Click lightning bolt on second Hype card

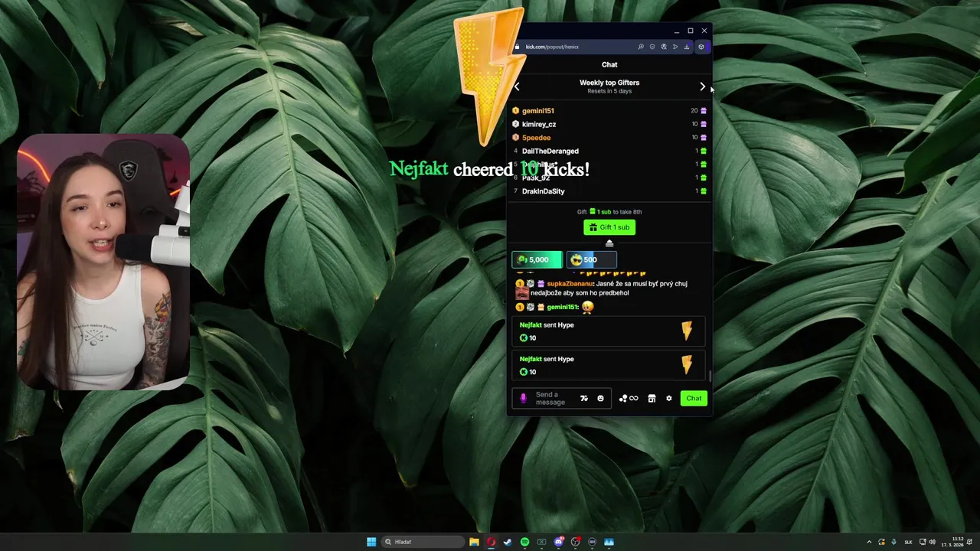(x=686, y=365)
